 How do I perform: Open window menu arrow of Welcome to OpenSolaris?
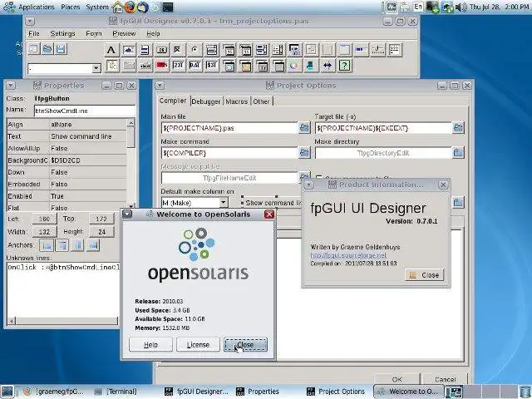(x=127, y=214)
